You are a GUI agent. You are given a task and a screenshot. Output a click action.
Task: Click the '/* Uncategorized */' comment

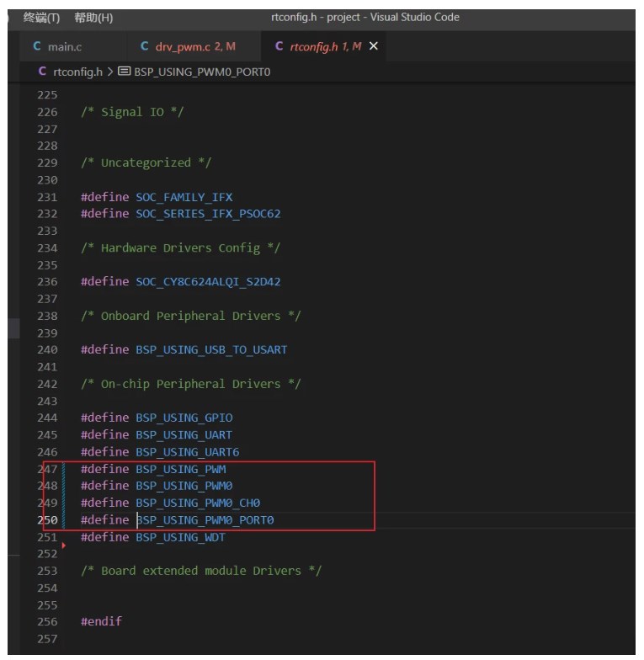tap(146, 163)
